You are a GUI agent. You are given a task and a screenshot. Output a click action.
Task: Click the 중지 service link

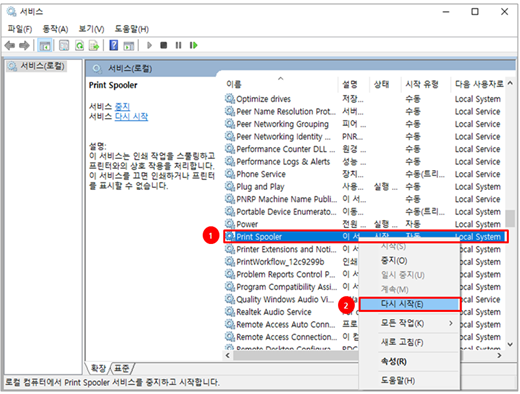[x=122, y=107]
